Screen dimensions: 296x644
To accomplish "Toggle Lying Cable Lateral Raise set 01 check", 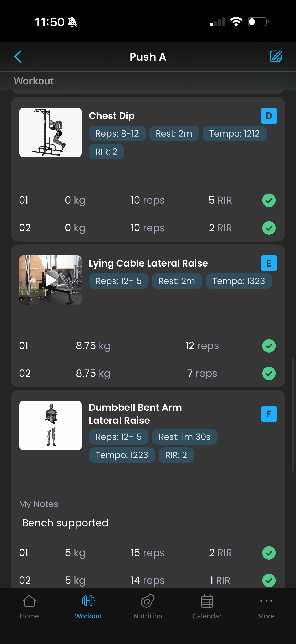I will coord(269,346).
